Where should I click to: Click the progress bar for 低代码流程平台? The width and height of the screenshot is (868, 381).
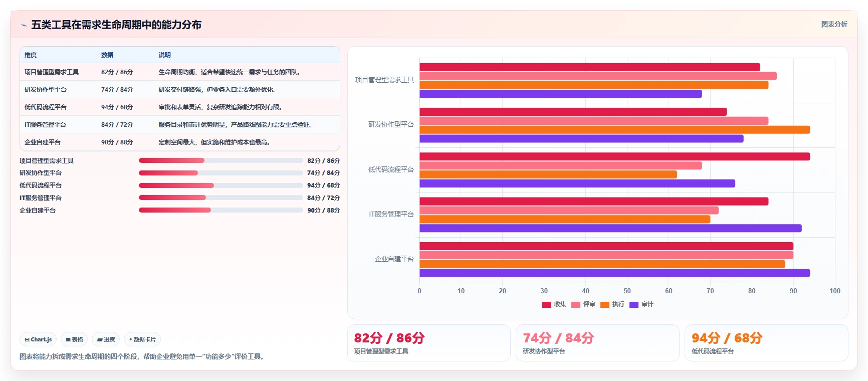tap(221, 185)
